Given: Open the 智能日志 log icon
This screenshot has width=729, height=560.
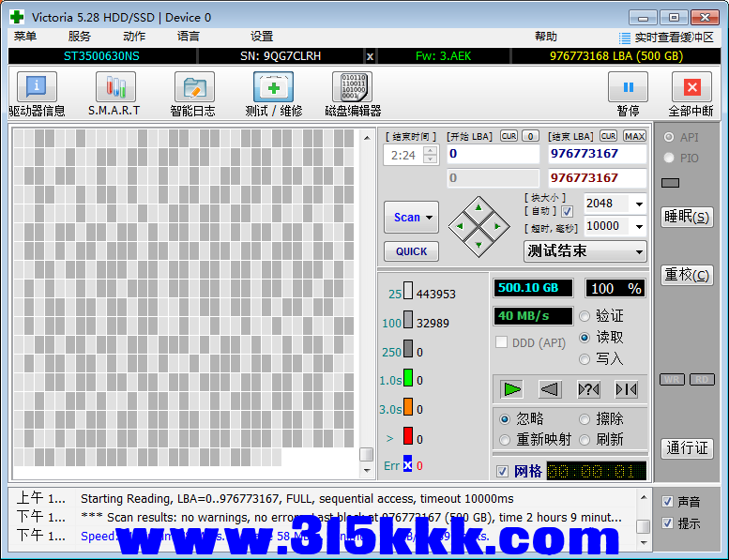Looking at the screenshot, I should click(x=193, y=88).
